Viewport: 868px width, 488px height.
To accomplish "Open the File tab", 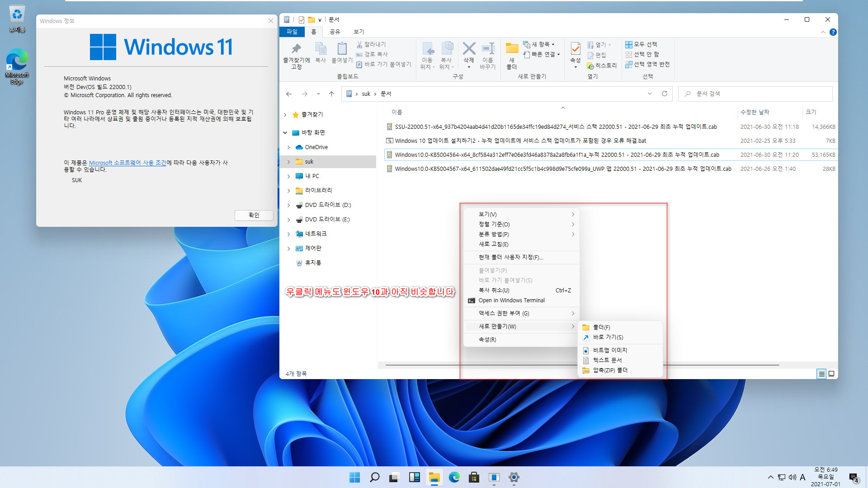I will point(292,32).
